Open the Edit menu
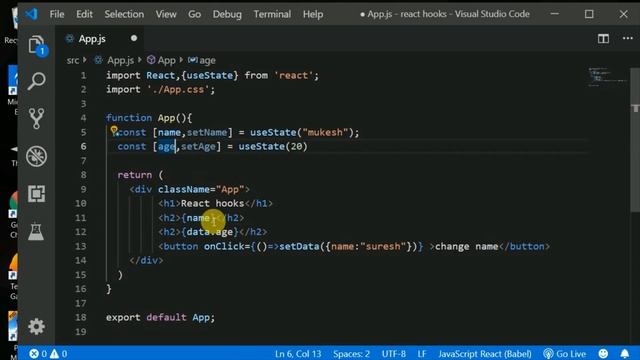640x360 pixels. click(x=84, y=14)
